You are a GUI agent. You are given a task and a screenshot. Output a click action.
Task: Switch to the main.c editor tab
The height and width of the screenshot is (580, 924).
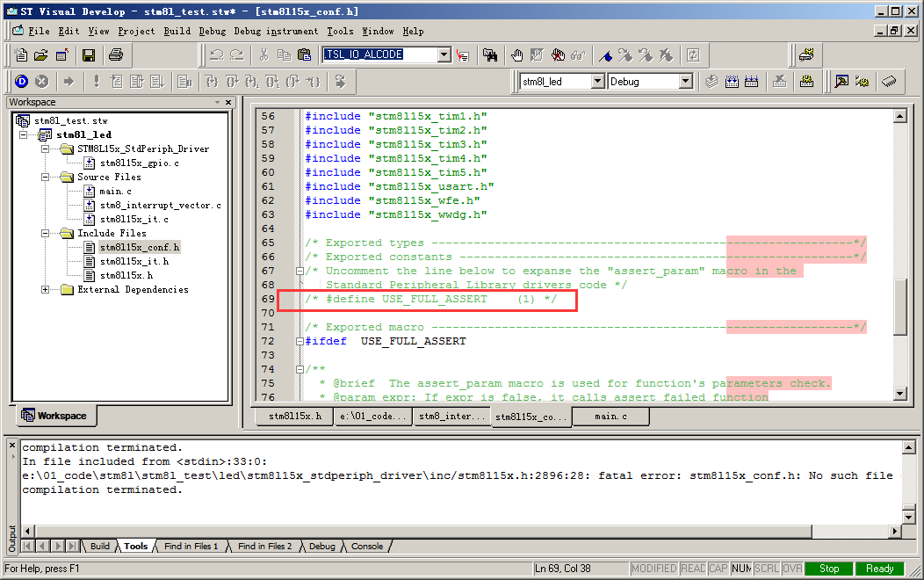pyautogui.click(x=611, y=416)
